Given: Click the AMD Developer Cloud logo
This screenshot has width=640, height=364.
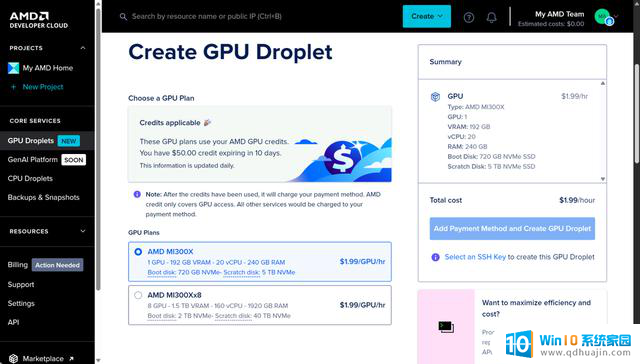Looking at the screenshot, I should 39,20.
